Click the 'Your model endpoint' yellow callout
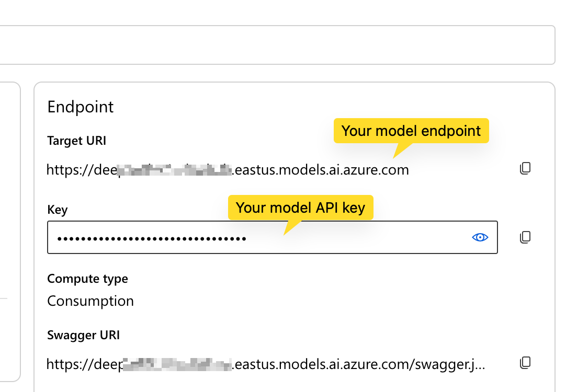Image resolution: width=566 pixels, height=392 pixels. 411,131
